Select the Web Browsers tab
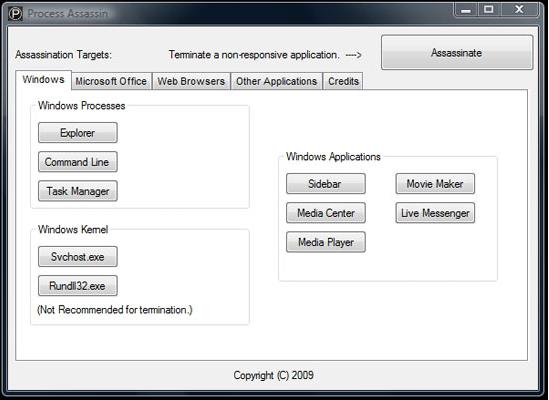The image size is (549, 400). 191,81
